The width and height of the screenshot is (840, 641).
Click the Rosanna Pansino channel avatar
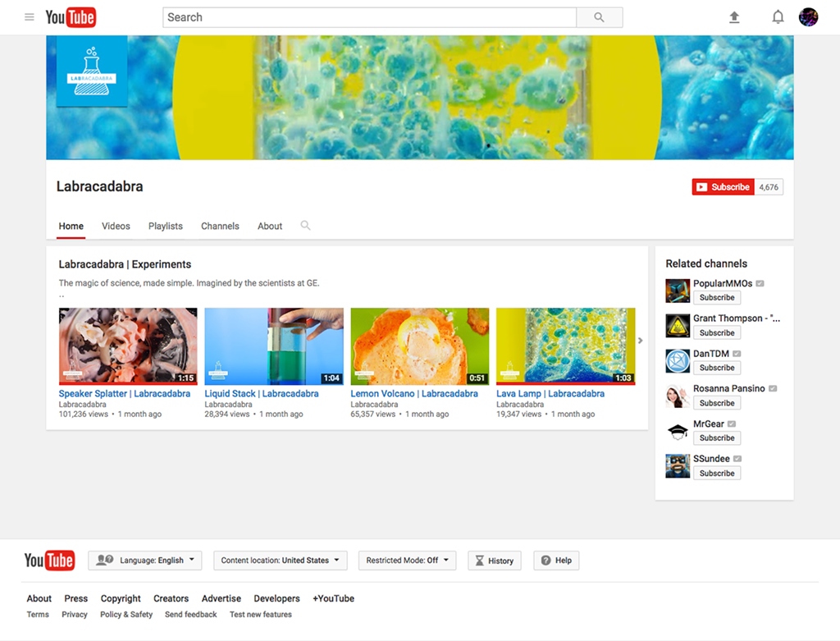pyautogui.click(x=678, y=396)
